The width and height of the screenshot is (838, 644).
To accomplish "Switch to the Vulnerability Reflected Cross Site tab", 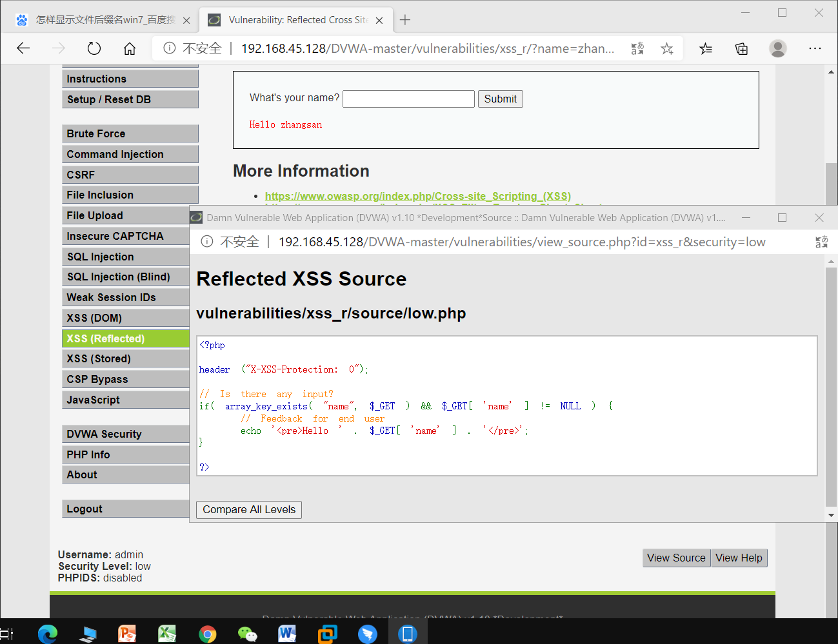I will 296,20.
